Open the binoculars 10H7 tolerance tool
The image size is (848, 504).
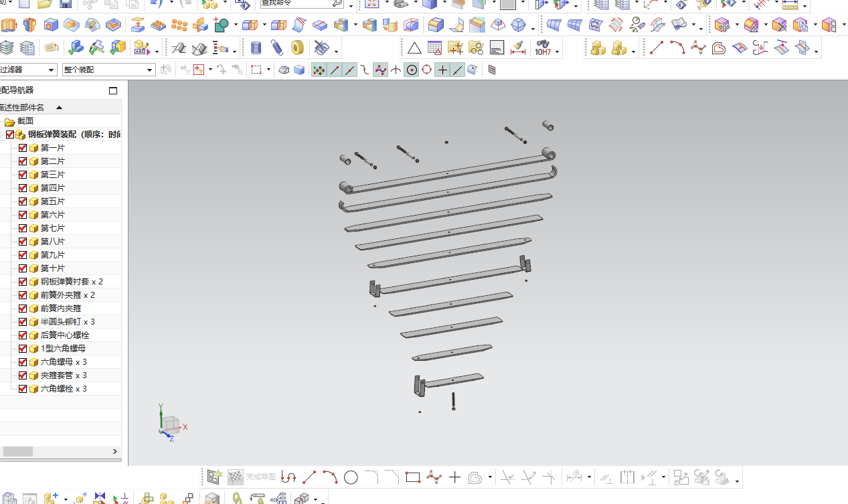tap(542, 48)
